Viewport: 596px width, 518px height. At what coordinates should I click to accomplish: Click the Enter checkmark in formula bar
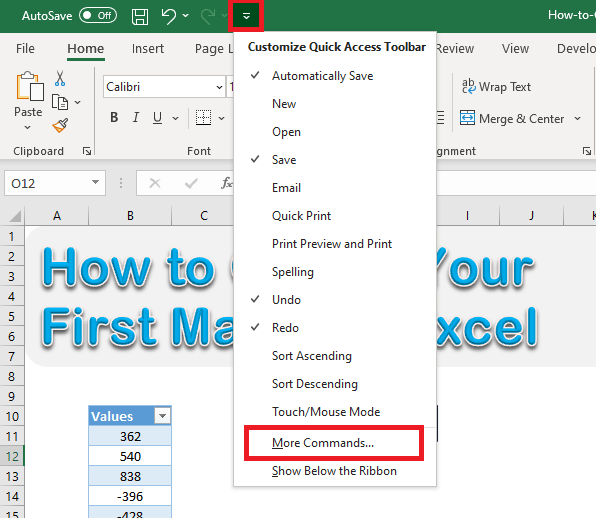tap(191, 184)
